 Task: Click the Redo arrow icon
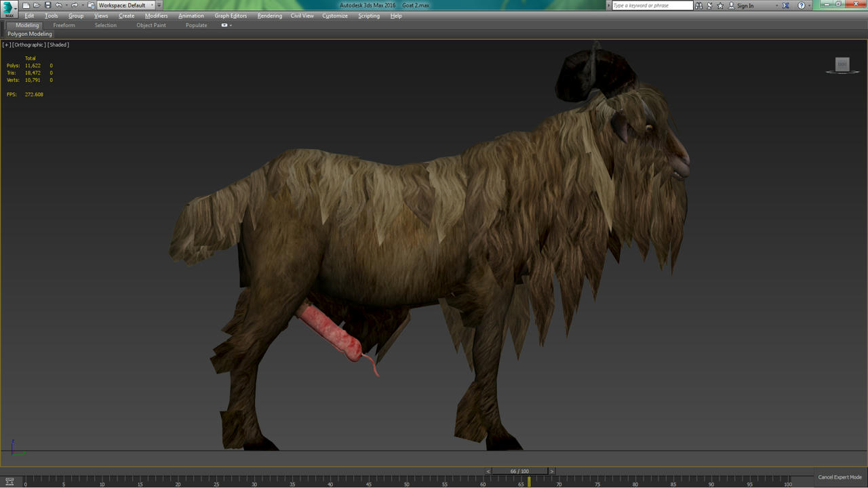click(75, 5)
